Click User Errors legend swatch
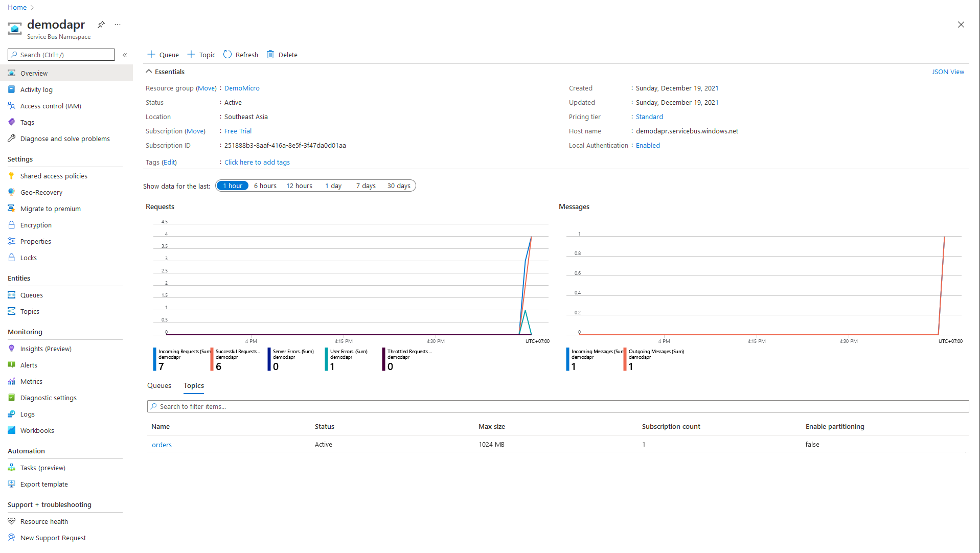980x553 pixels. 326,359
